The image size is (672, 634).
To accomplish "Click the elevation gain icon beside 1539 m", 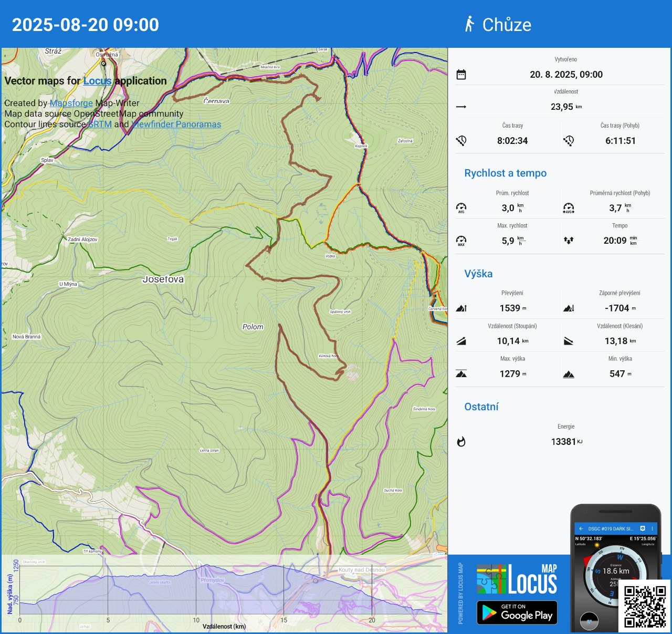I will point(461,308).
